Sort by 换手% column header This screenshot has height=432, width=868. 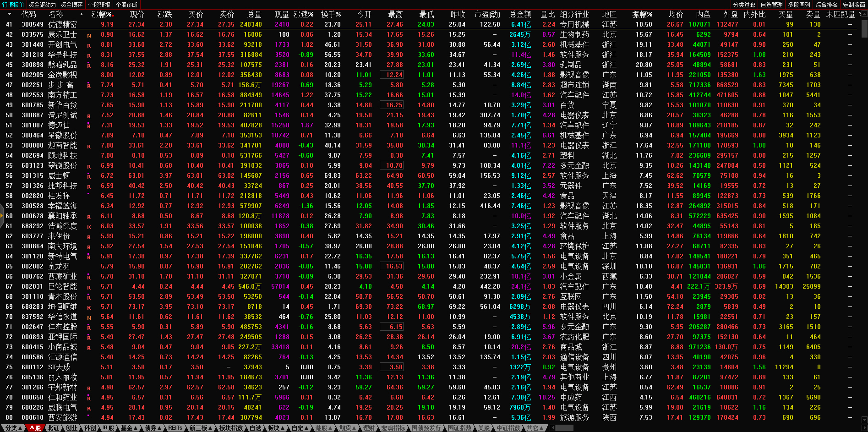click(x=331, y=14)
